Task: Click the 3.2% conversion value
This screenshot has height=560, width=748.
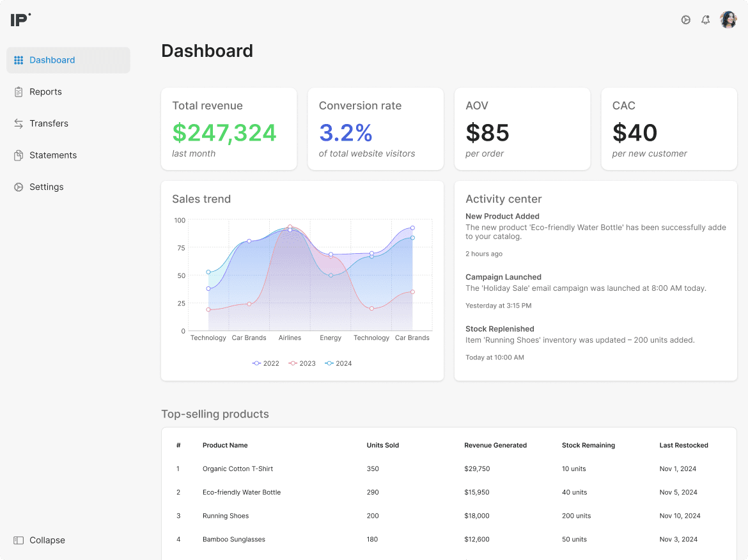Action: click(x=345, y=132)
